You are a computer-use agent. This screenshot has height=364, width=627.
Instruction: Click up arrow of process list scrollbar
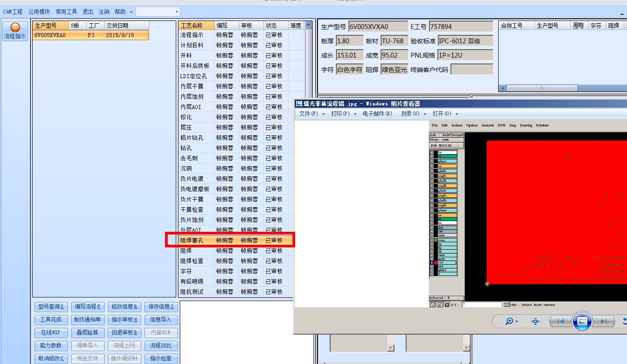click(309, 25)
